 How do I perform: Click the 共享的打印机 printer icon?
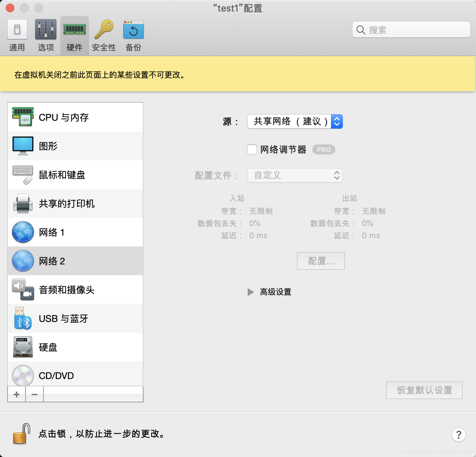23,203
